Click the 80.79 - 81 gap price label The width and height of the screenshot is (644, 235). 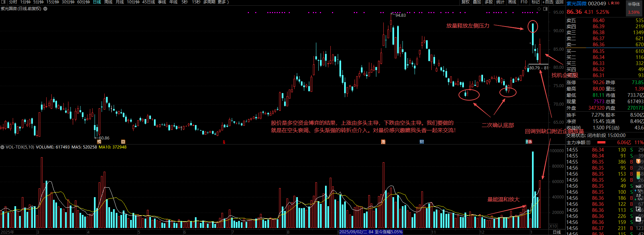point(539,68)
